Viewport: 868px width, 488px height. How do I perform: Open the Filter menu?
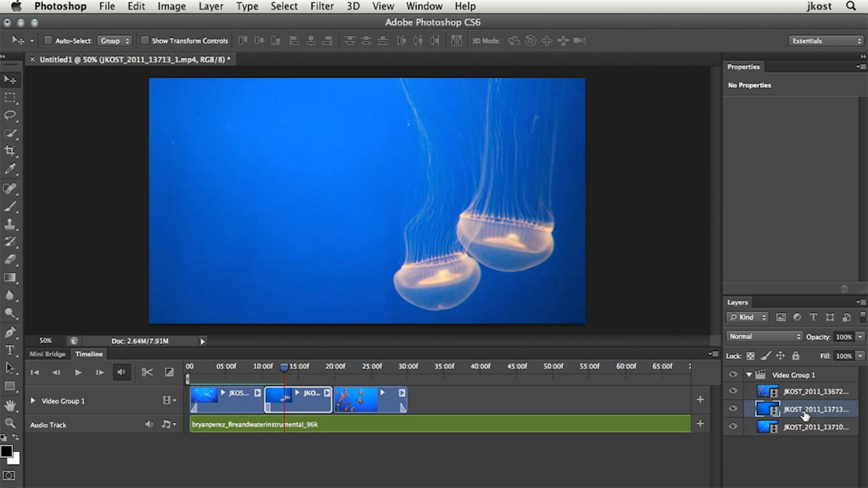(x=321, y=6)
